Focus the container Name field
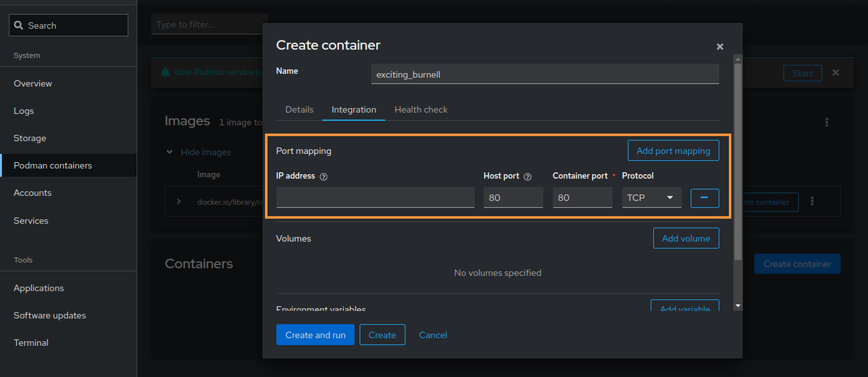Screen dimensions: 868x377 click(545, 74)
